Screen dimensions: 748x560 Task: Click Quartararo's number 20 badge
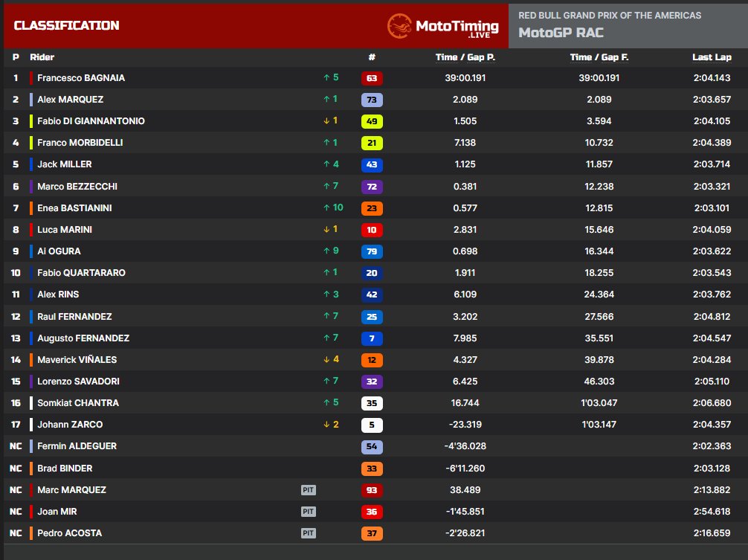coord(372,273)
